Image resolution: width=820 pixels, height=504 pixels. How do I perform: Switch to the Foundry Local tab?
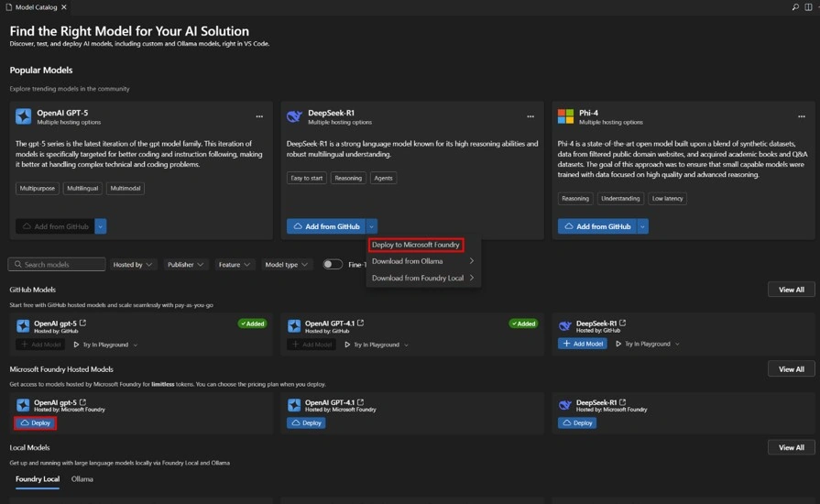point(38,479)
